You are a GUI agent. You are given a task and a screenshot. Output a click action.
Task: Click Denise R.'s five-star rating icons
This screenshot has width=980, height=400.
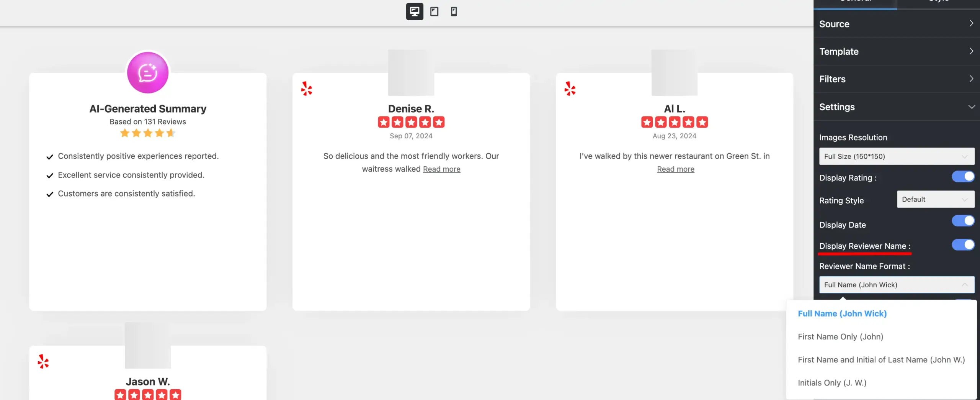tap(411, 122)
